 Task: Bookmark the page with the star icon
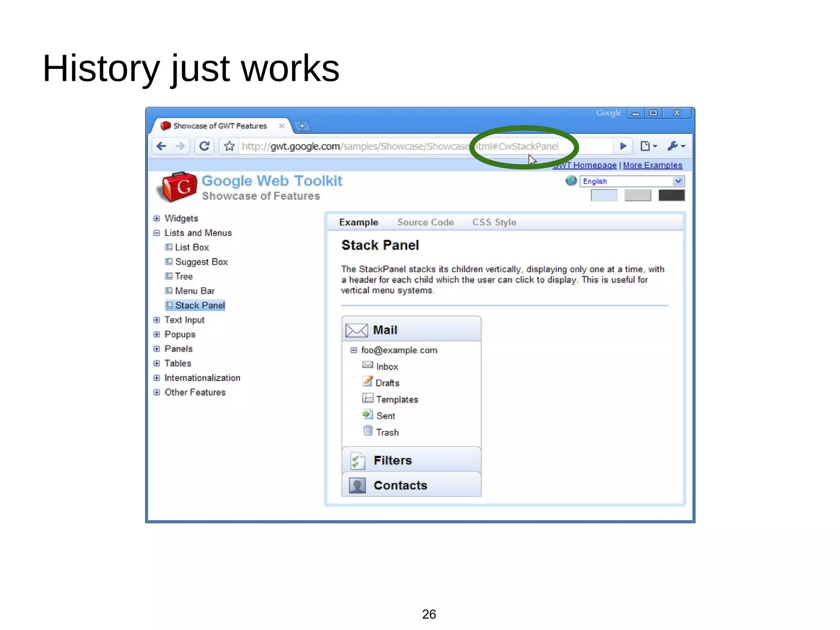click(229, 146)
